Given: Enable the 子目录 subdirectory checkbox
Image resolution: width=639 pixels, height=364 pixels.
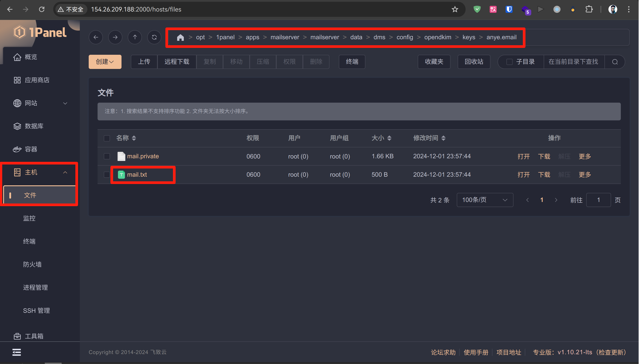Looking at the screenshot, I should click(x=509, y=62).
